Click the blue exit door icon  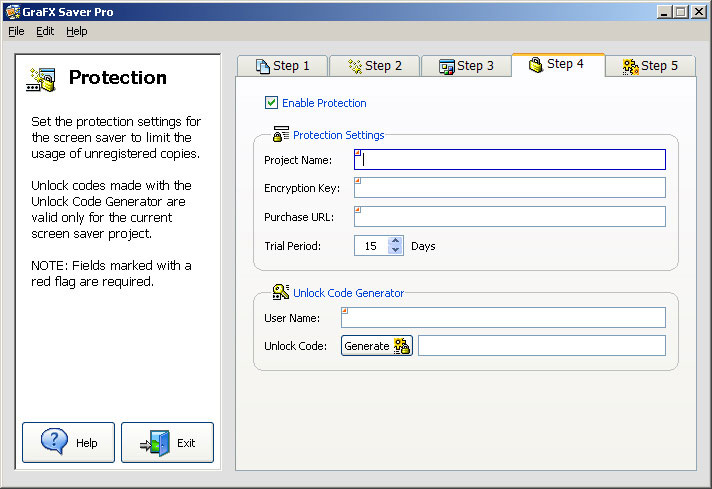pyautogui.click(x=155, y=443)
